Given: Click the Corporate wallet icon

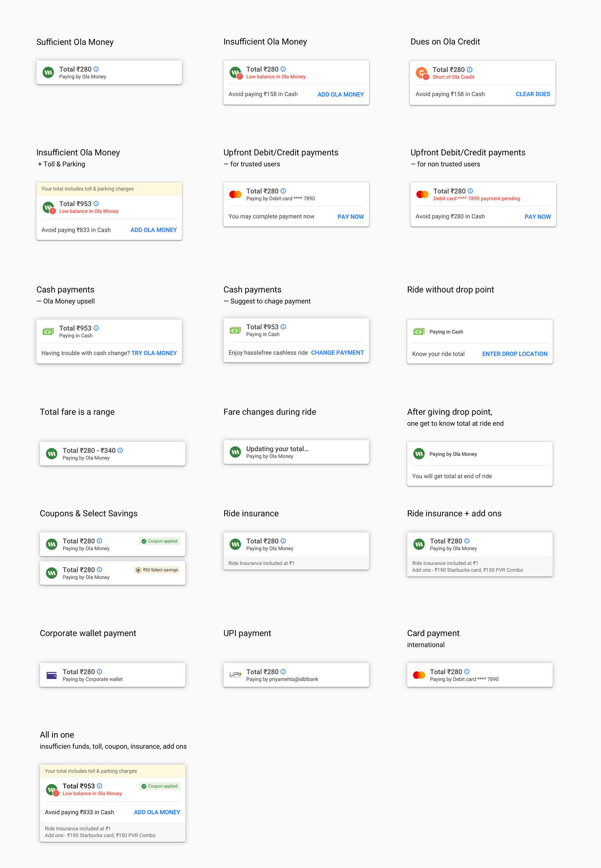Looking at the screenshot, I should pyautogui.click(x=52, y=675).
